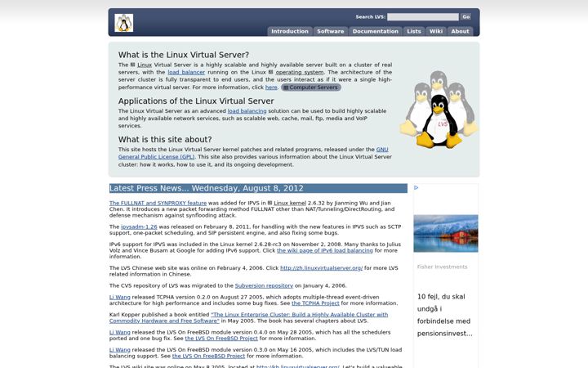Click 'What is this site about?' heading
The width and height of the screenshot is (588, 368).
click(x=165, y=139)
